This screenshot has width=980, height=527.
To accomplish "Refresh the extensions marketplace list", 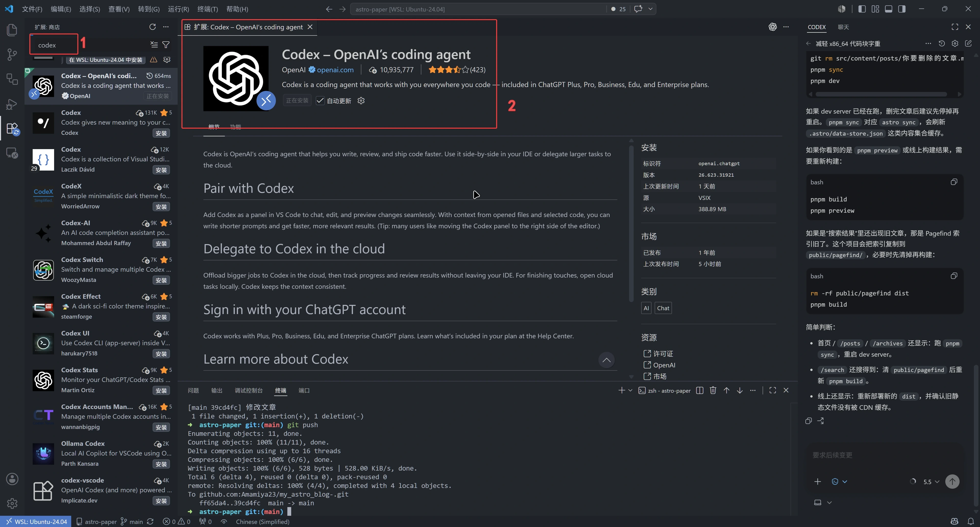I will [x=153, y=27].
